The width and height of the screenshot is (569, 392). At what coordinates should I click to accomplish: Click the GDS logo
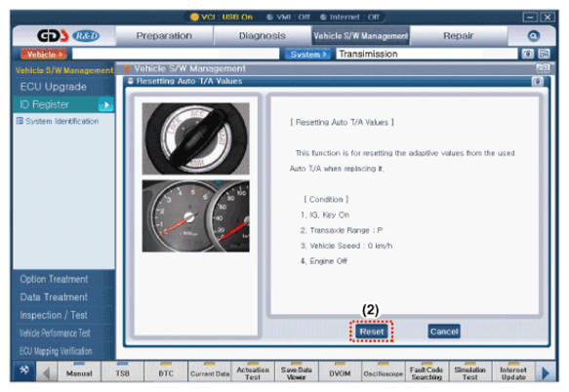tap(53, 35)
